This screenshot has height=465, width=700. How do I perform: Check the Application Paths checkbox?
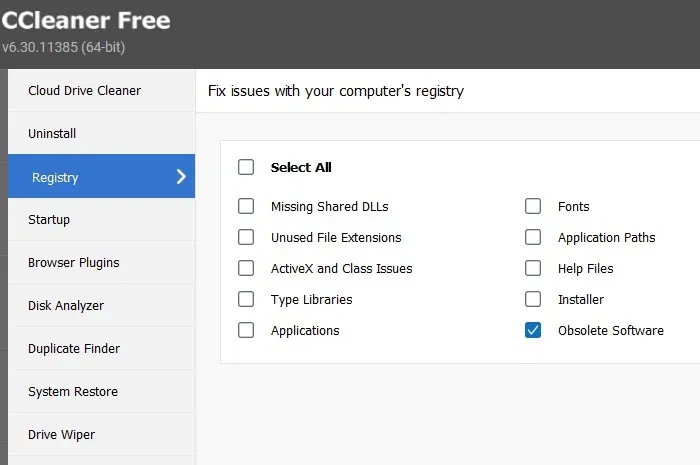pyautogui.click(x=533, y=237)
